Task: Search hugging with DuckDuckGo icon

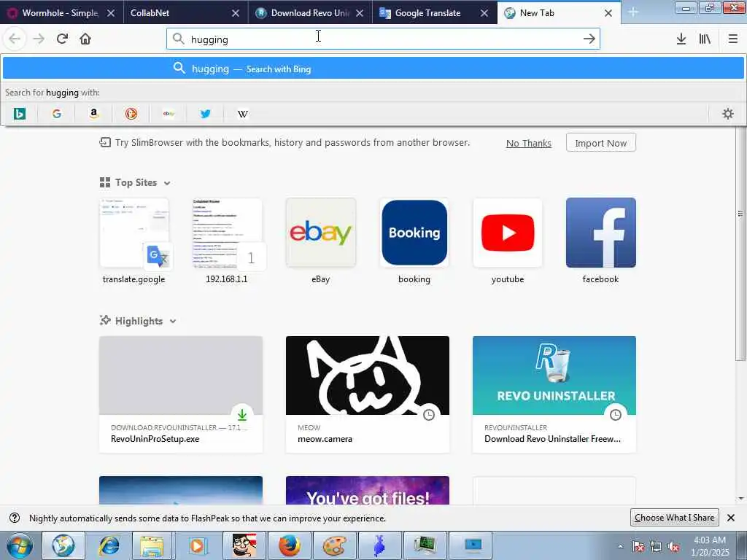Action: [x=131, y=114]
